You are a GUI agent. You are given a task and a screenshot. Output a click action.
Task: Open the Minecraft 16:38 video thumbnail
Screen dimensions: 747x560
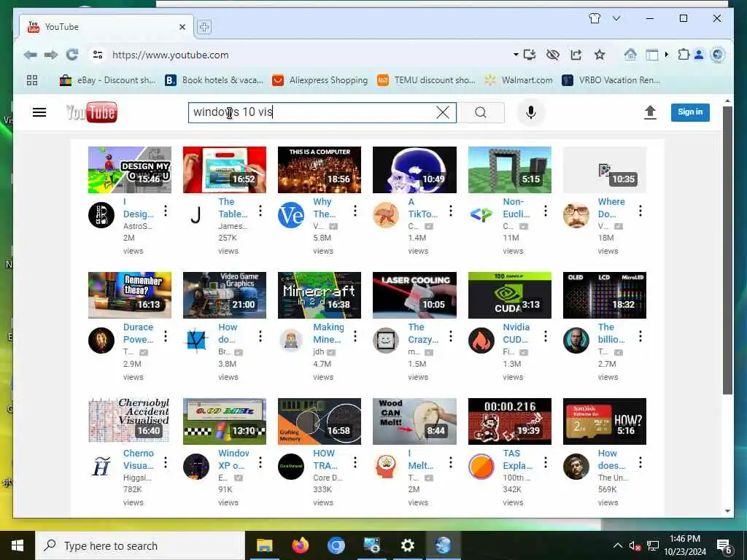pos(320,295)
